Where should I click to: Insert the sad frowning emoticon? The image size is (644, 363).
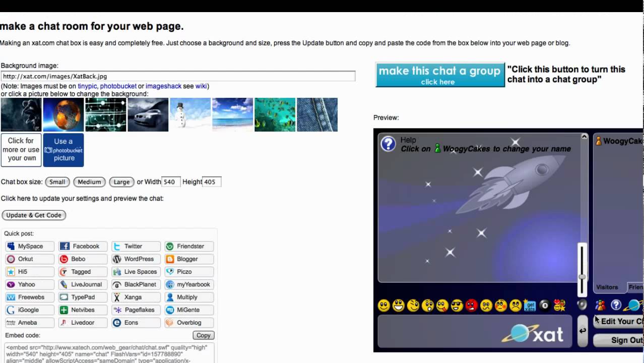click(516, 306)
